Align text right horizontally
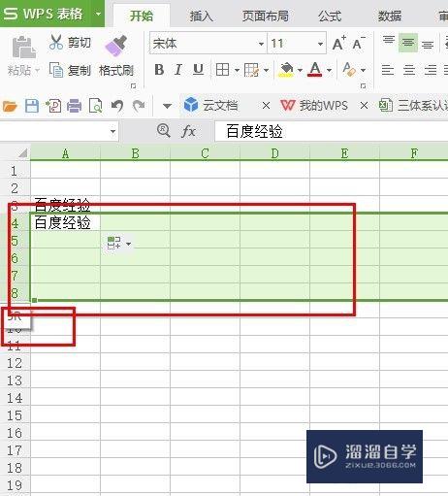Image resolution: width=448 pixels, height=496 pixels. [431, 70]
